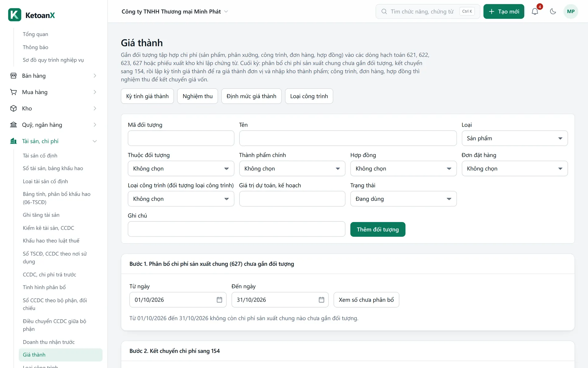Focus the Giá trị dự toán, kế hoạch field
The image size is (588, 368).
pyautogui.click(x=292, y=199)
